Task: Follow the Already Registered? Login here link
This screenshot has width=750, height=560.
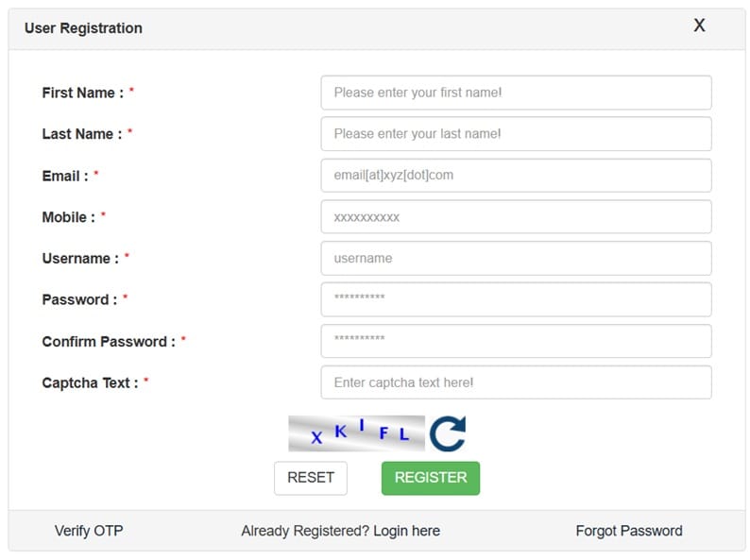Action: 340,531
